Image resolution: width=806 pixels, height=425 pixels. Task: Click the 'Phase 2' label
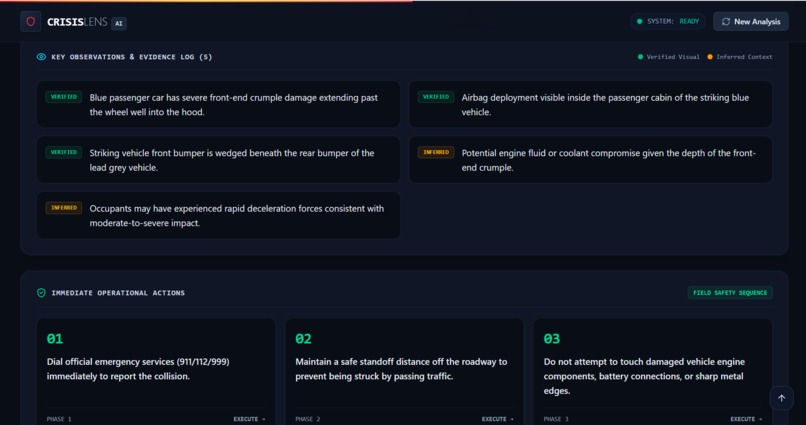coord(307,419)
